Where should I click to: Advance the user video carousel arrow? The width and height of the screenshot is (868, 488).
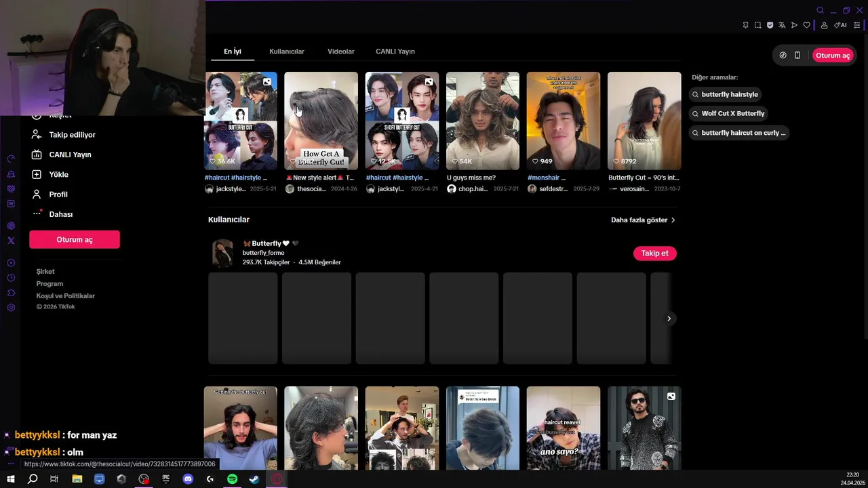[669, 319]
